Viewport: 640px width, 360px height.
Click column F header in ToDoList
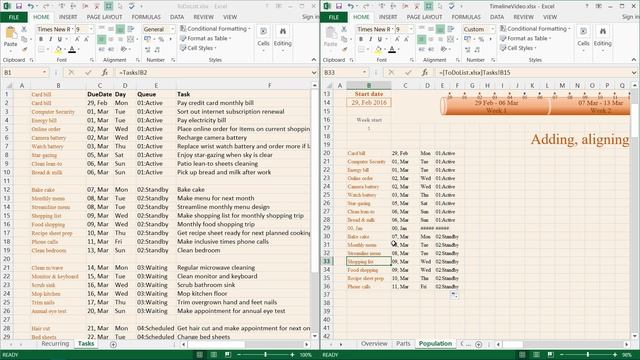pos(269,85)
